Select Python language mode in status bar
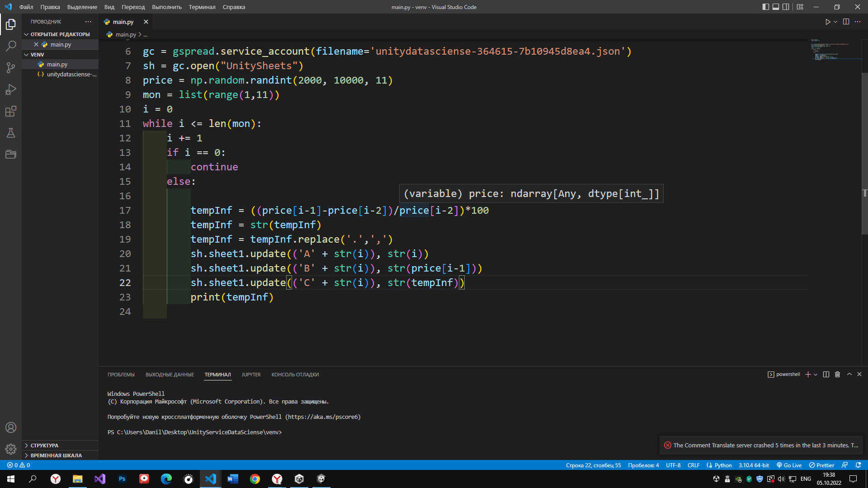The image size is (868, 488). point(723,465)
